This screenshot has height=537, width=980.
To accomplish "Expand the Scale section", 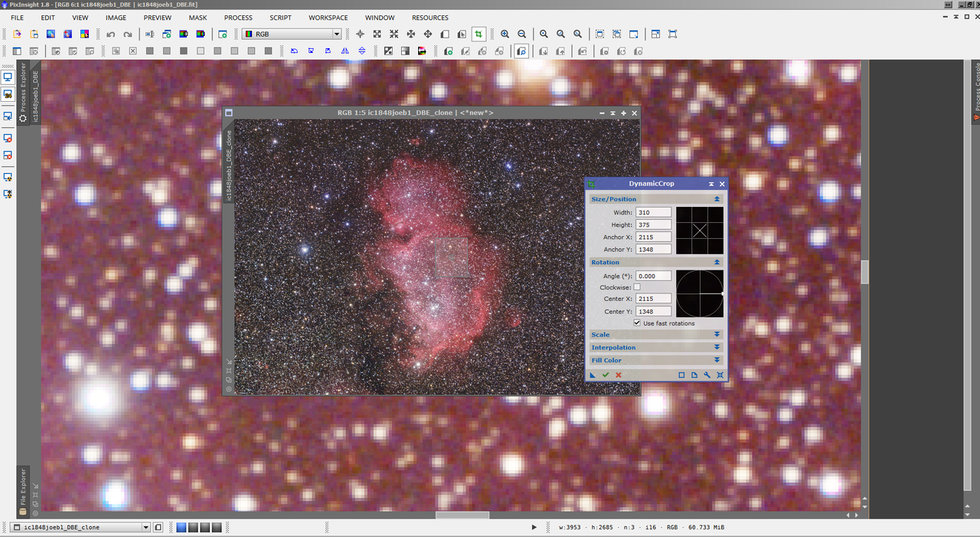I will point(717,335).
